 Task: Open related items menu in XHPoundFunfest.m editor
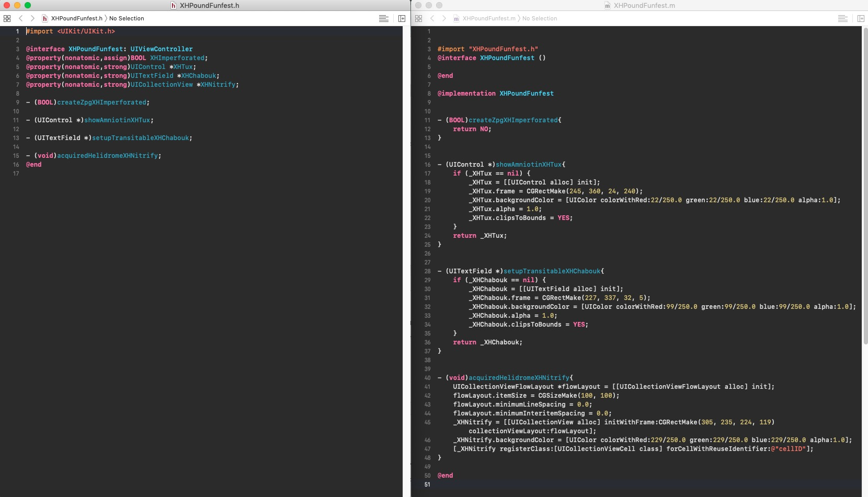418,18
